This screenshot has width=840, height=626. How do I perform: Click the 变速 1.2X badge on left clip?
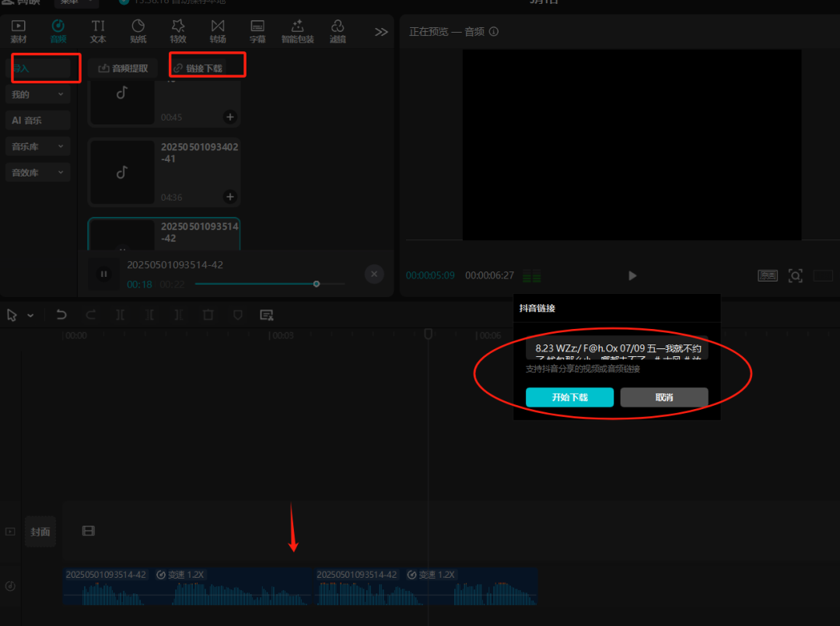click(180, 575)
